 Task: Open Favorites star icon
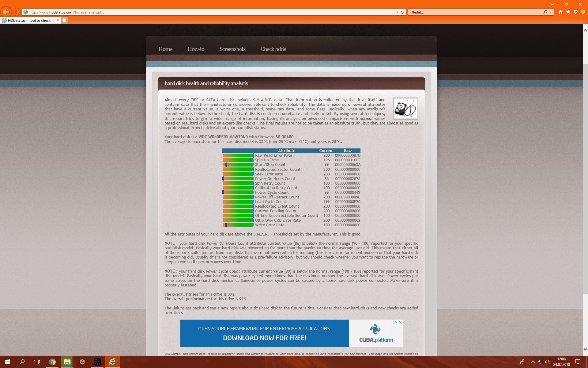(x=568, y=12)
